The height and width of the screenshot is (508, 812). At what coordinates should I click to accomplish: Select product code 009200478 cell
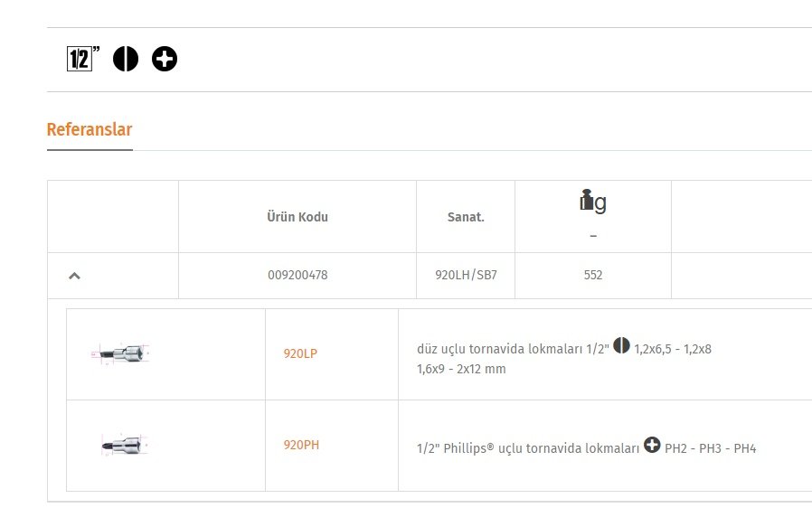pos(297,275)
